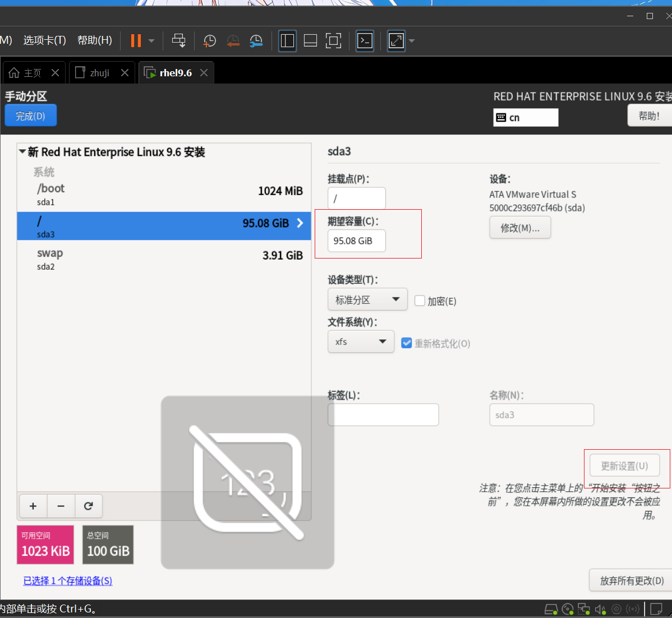Click the webcam device status bar icon
The height and width of the screenshot is (618, 672).
[x=616, y=609]
